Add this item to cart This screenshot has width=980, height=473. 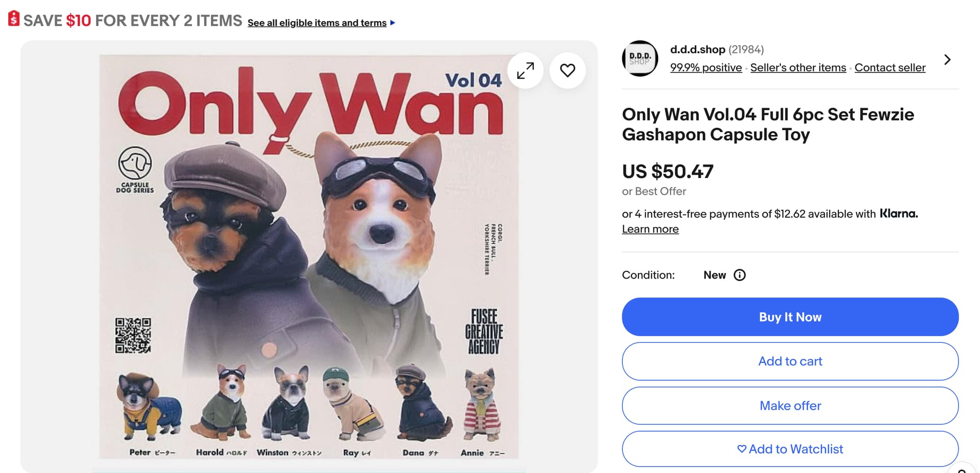click(x=790, y=361)
